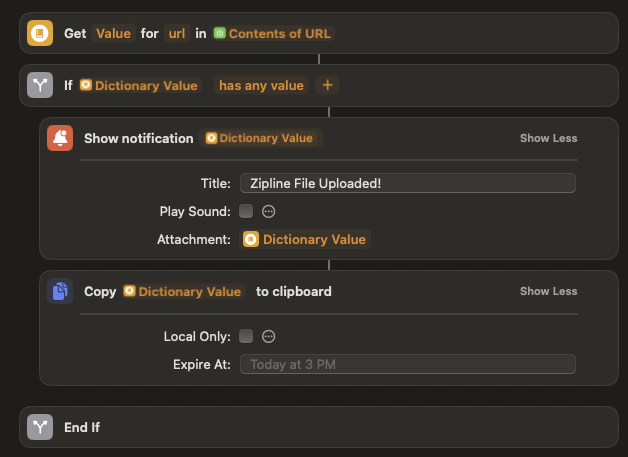
Task: Toggle the Local Only checkbox
Action: coord(246,336)
